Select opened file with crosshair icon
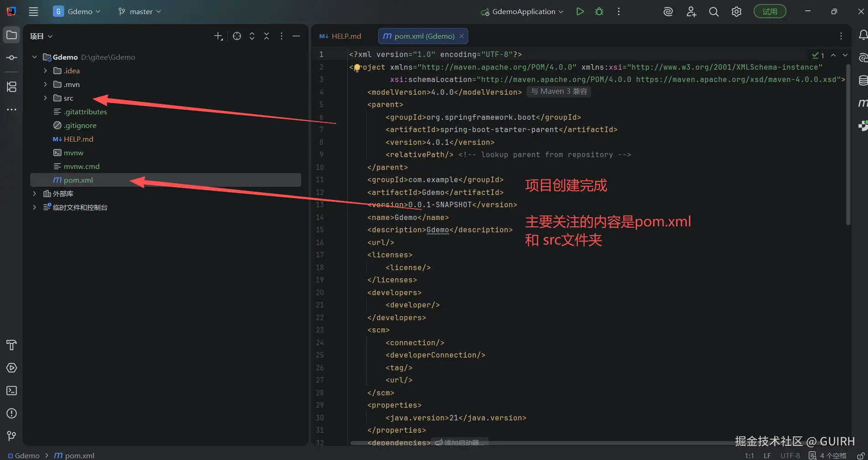This screenshot has height=460, width=868. [237, 36]
